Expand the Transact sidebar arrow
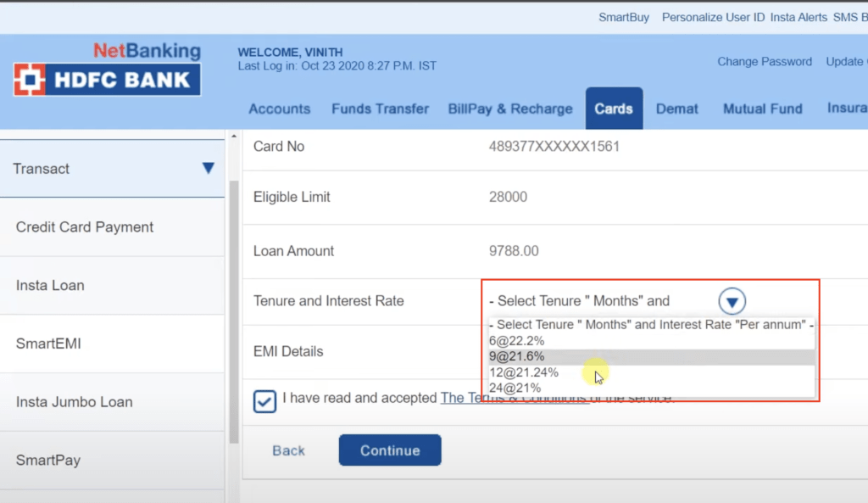 (x=209, y=169)
